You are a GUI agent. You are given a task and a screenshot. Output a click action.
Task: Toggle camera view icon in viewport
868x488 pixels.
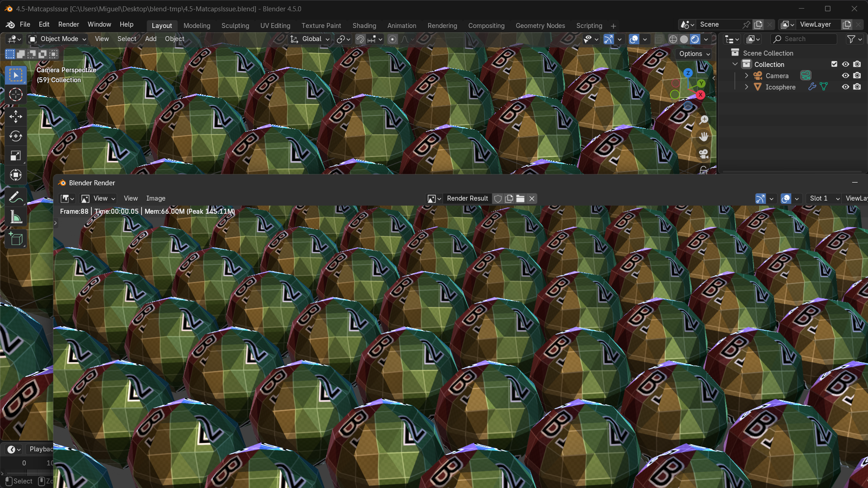pos(703,154)
